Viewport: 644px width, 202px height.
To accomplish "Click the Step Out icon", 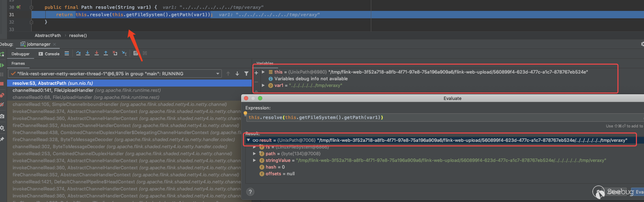I will (106, 53).
